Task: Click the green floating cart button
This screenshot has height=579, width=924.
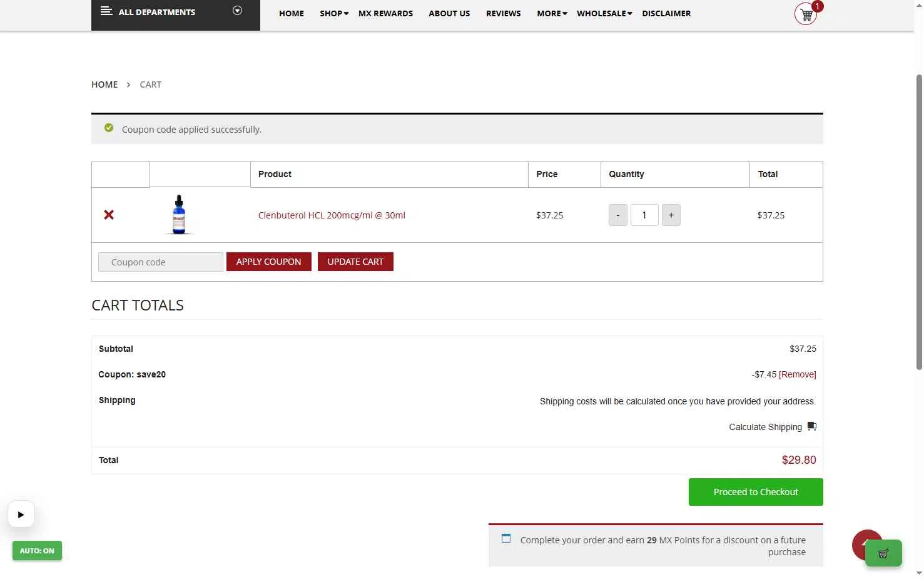Action: (x=883, y=553)
